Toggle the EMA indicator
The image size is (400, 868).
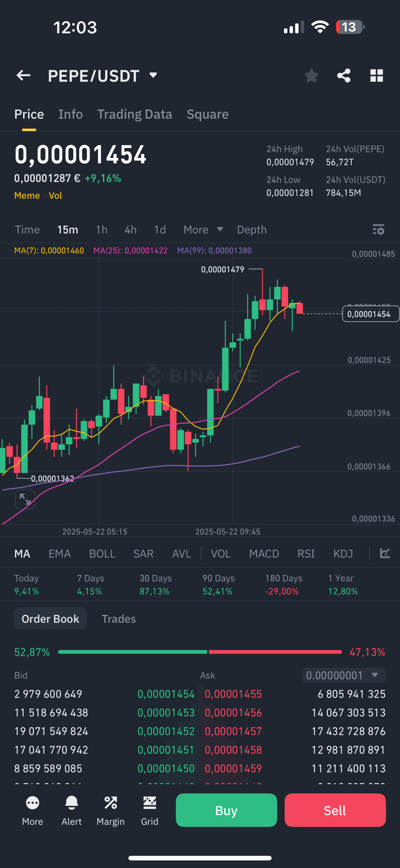(x=59, y=554)
